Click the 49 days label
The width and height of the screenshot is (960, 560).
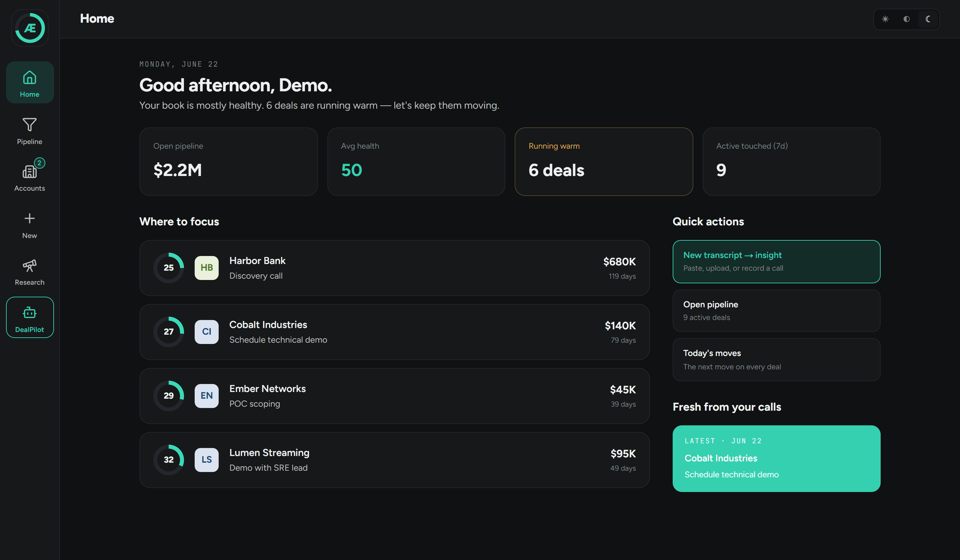pos(623,468)
